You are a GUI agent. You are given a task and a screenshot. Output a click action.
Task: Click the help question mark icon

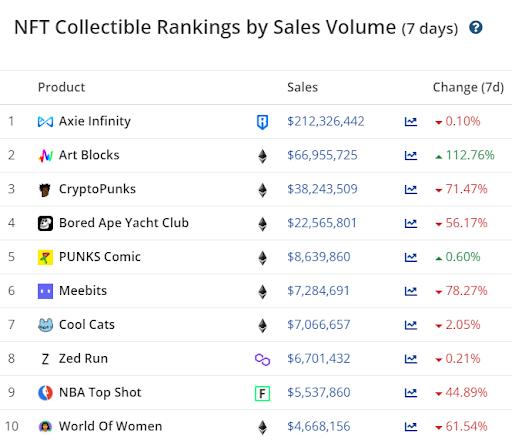476,27
